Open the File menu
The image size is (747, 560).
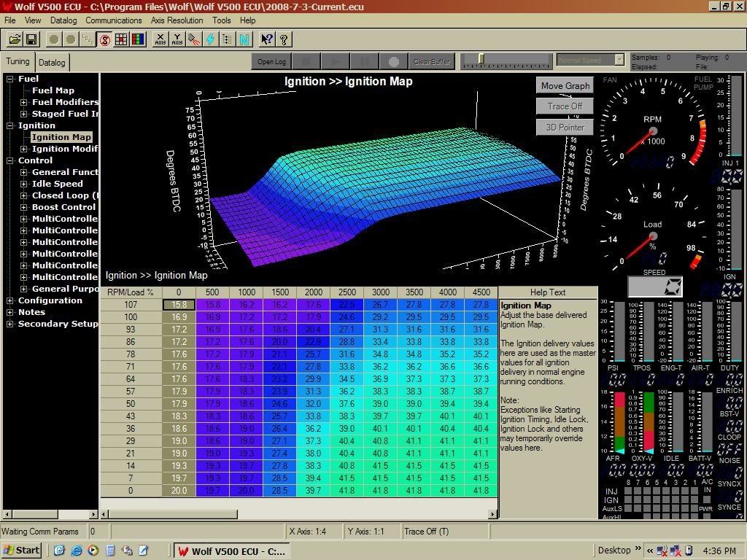pos(10,20)
